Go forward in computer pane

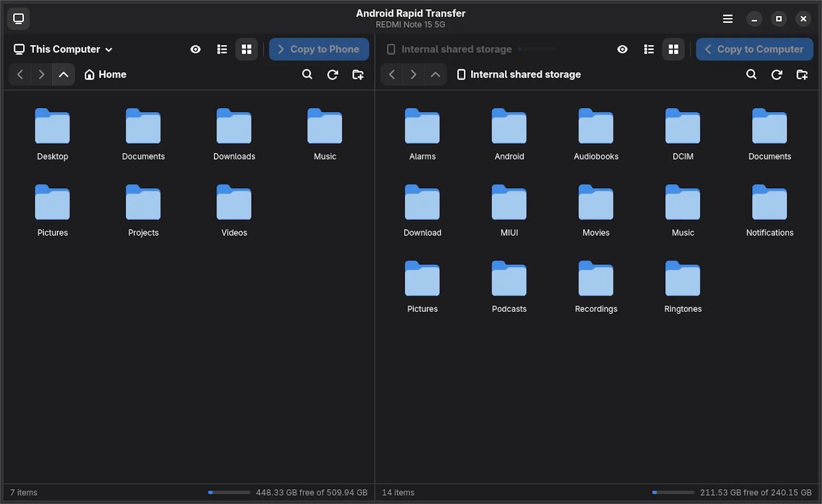pos(42,74)
